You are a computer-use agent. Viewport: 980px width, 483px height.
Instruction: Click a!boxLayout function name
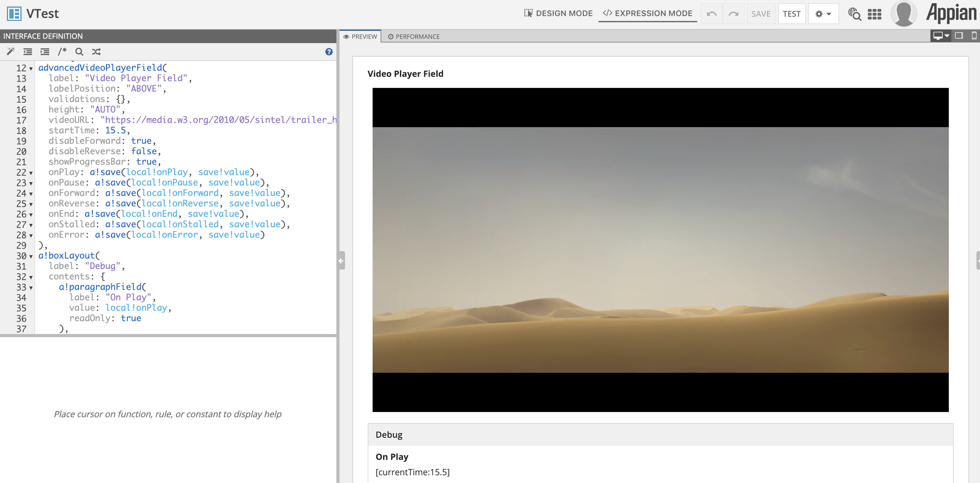pyautogui.click(x=66, y=255)
